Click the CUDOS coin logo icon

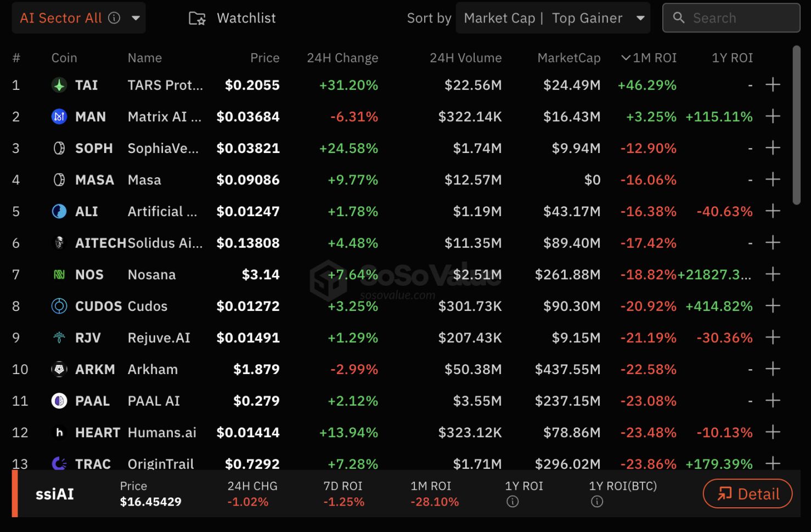(59, 306)
